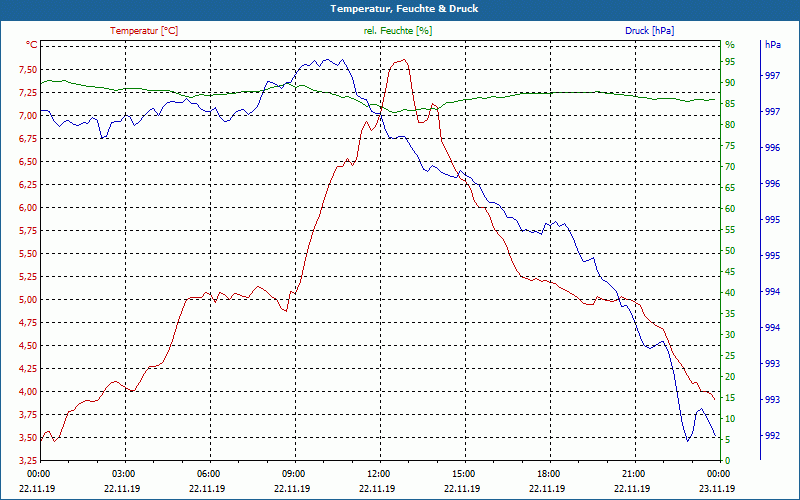Click the '21:00' time axis label
Viewport: 800px width, 500px height.
pyautogui.click(x=633, y=474)
